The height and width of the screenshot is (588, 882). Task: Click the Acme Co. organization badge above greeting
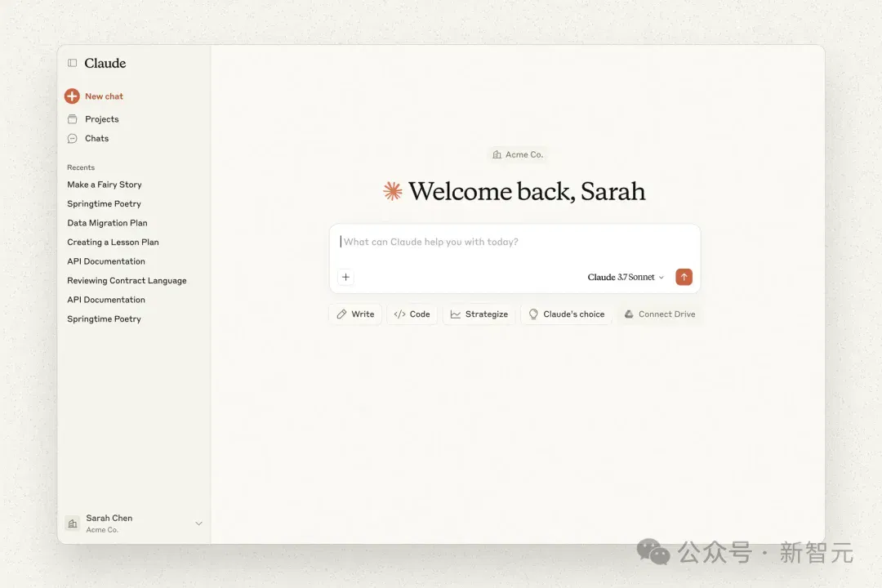coord(518,154)
